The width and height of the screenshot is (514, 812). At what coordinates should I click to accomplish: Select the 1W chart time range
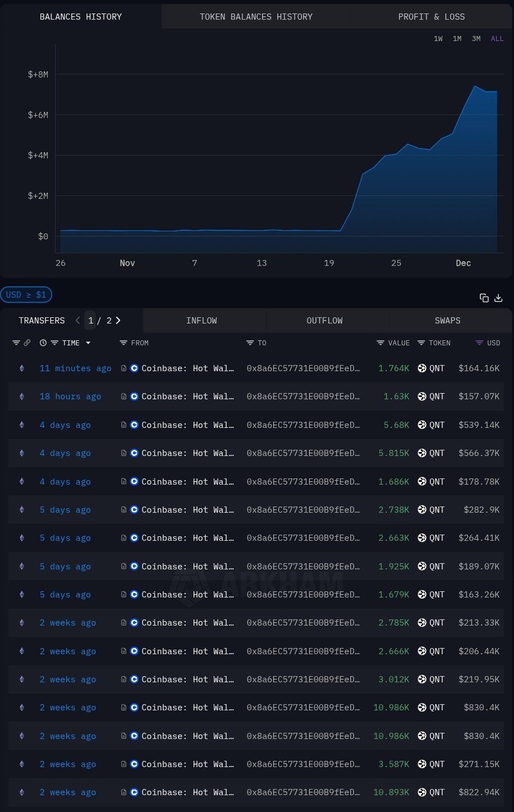438,39
